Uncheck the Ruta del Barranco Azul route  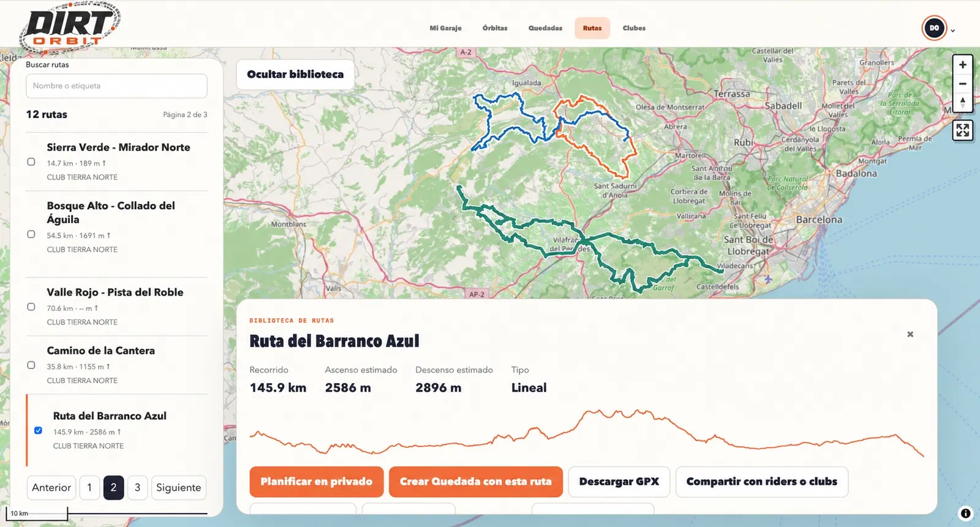point(38,431)
